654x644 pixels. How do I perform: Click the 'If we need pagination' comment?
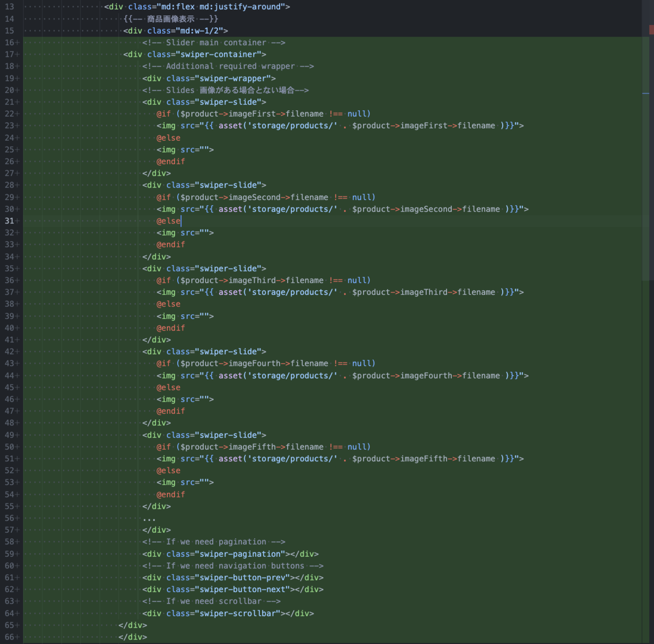click(214, 542)
